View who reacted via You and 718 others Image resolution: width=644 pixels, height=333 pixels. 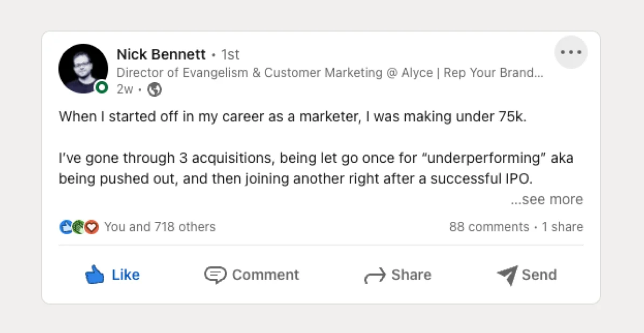point(160,227)
